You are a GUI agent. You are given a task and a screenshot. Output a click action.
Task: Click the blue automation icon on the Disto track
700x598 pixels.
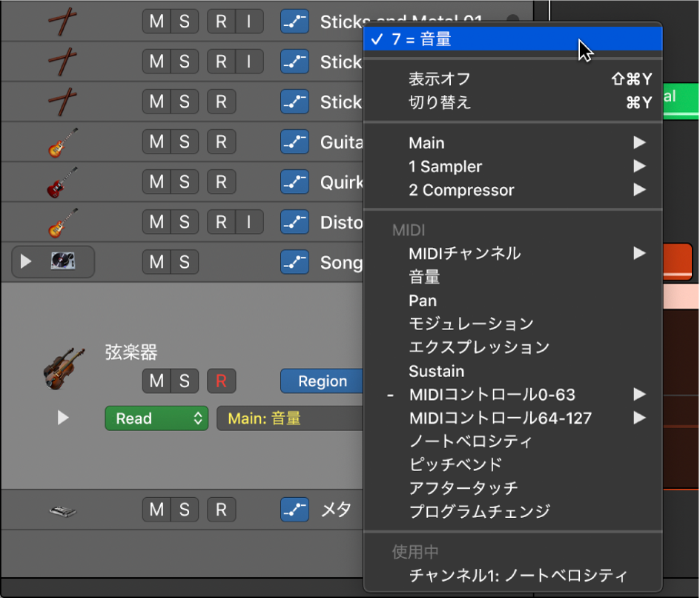click(x=294, y=221)
